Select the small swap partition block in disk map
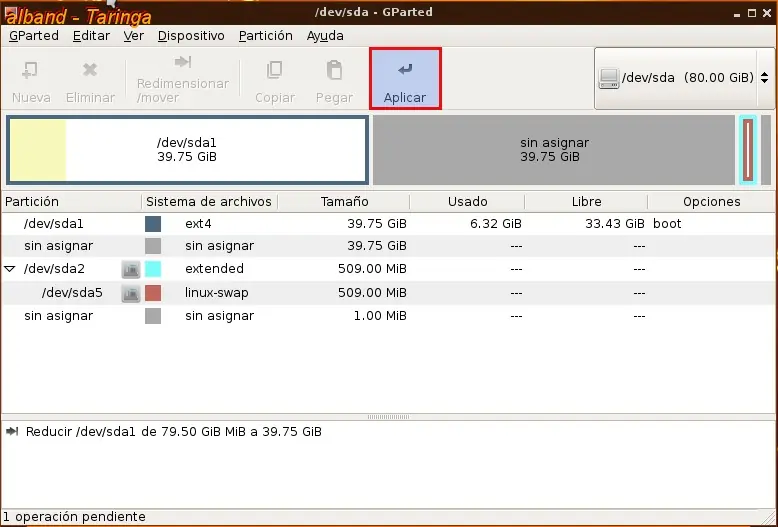The width and height of the screenshot is (778, 527). 748,150
